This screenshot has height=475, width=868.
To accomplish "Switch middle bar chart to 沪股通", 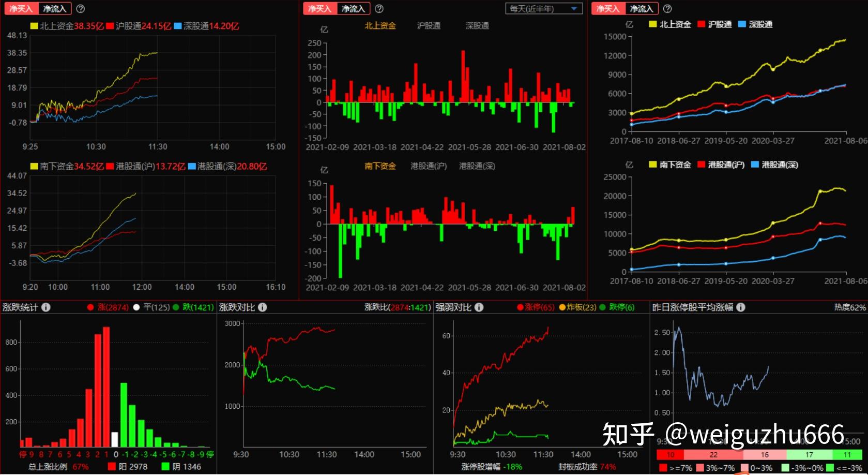I will coord(429,26).
